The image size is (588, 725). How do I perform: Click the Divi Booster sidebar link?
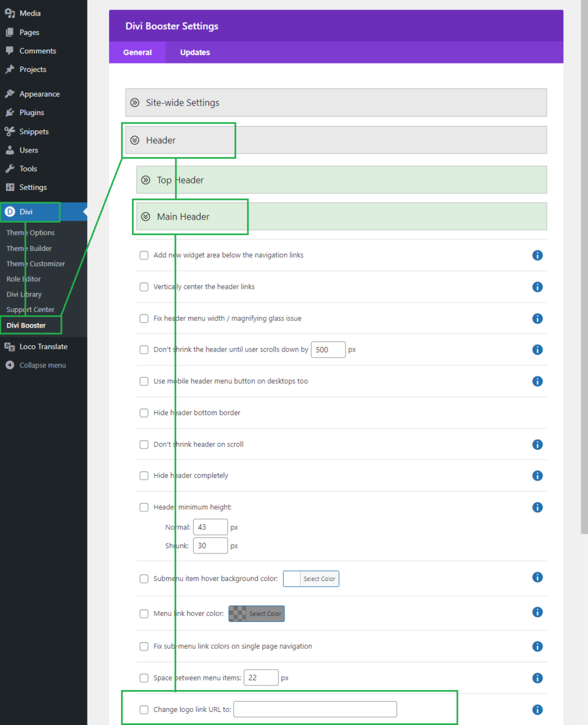(26, 324)
